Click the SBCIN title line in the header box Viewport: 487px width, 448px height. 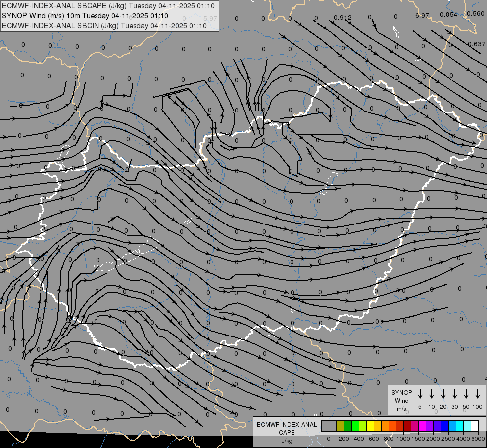pos(104,26)
